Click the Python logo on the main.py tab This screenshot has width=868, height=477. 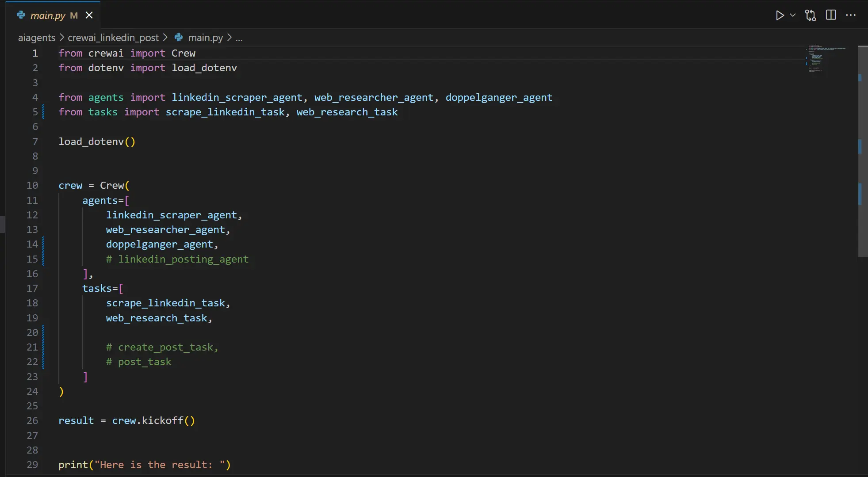click(x=20, y=15)
